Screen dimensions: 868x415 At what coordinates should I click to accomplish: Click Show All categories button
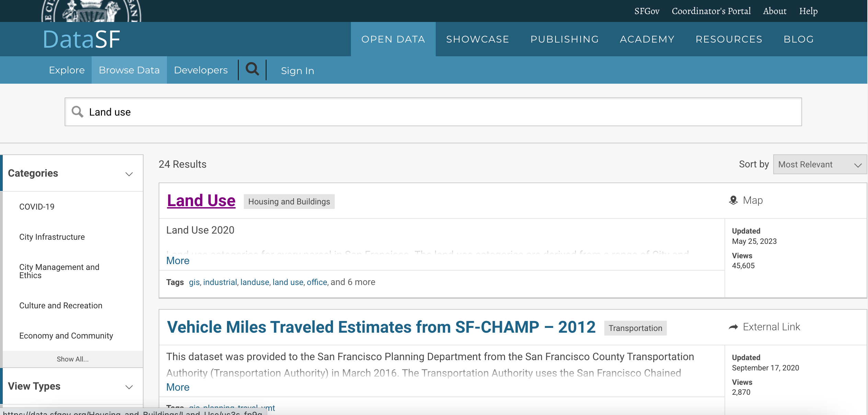tap(72, 359)
